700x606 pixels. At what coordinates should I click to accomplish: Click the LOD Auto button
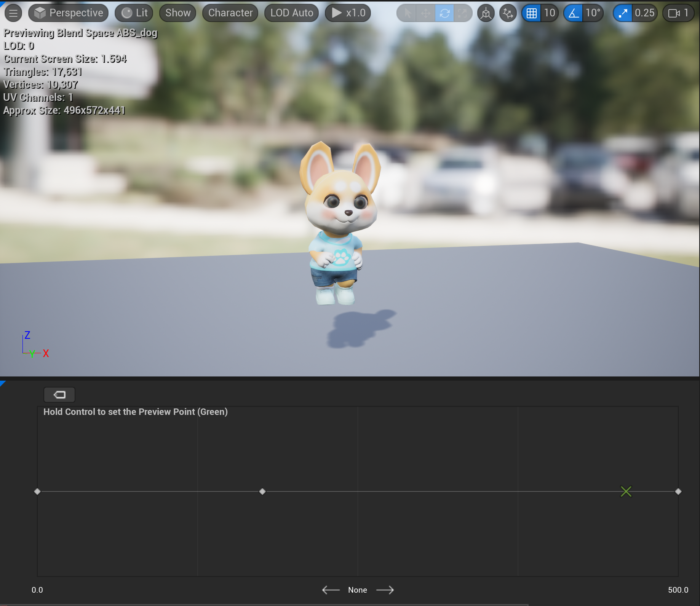point(291,13)
